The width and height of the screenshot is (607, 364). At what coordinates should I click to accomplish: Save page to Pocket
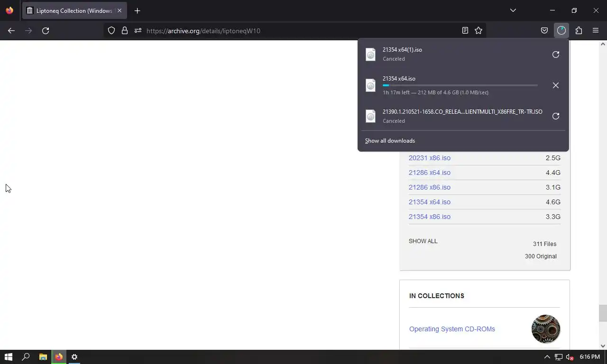click(x=544, y=30)
